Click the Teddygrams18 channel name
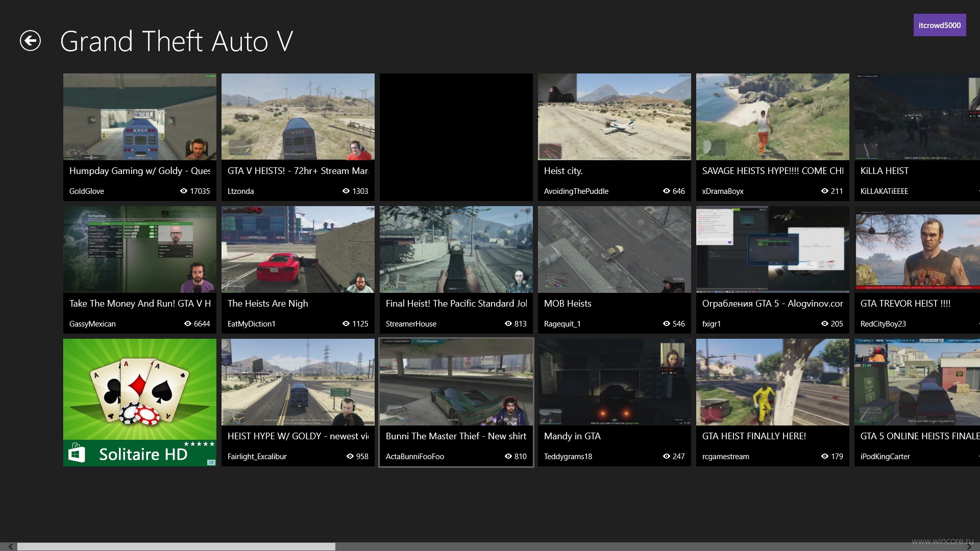This screenshot has width=980, height=551. [x=568, y=457]
